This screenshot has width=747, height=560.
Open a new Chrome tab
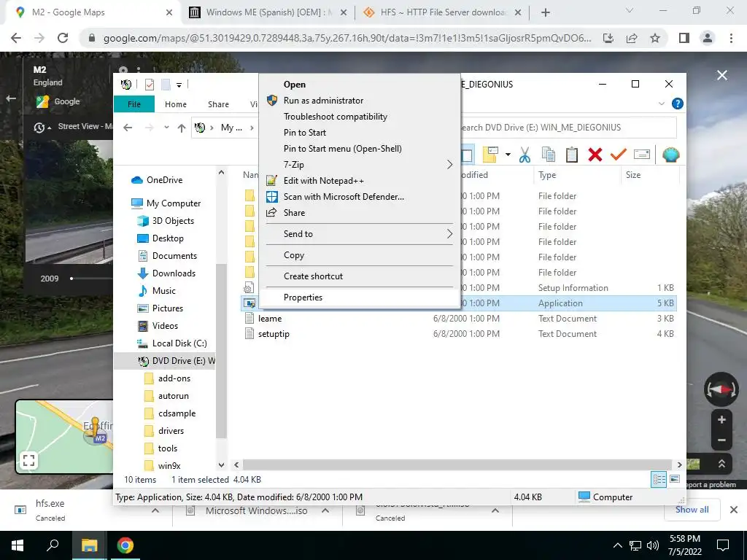pyautogui.click(x=546, y=12)
